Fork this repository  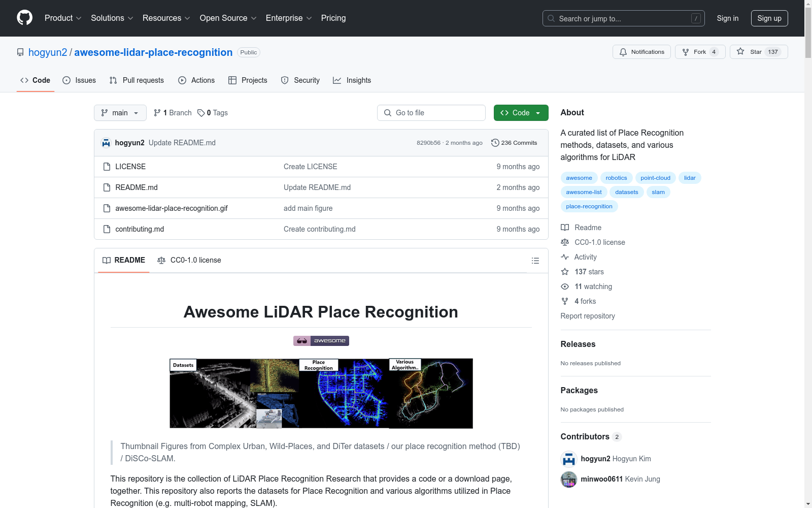point(700,52)
